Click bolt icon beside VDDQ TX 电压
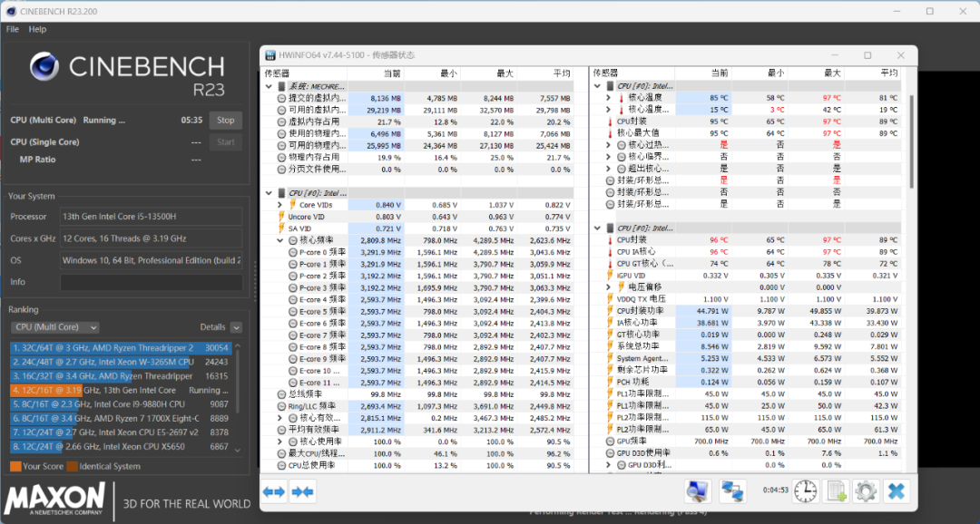The image size is (980, 524). tap(610, 299)
